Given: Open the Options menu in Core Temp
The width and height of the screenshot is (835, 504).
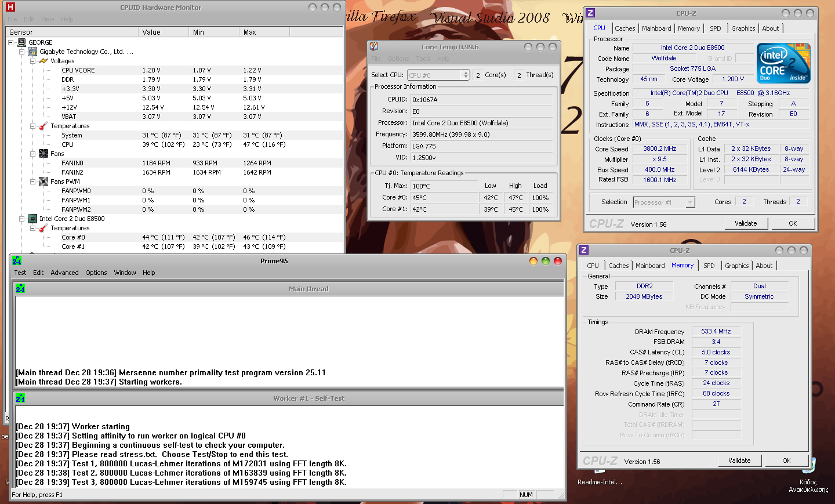Looking at the screenshot, I should (x=398, y=59).
